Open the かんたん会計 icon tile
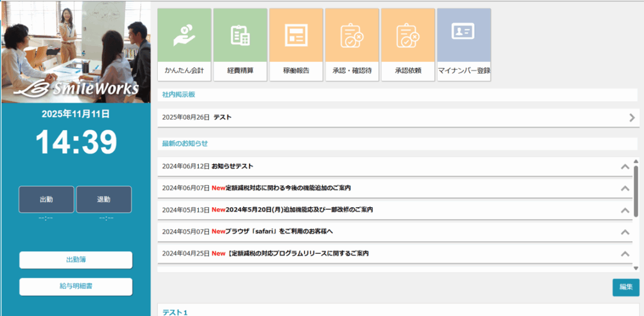Screen dimensions: 644x316 184,44
